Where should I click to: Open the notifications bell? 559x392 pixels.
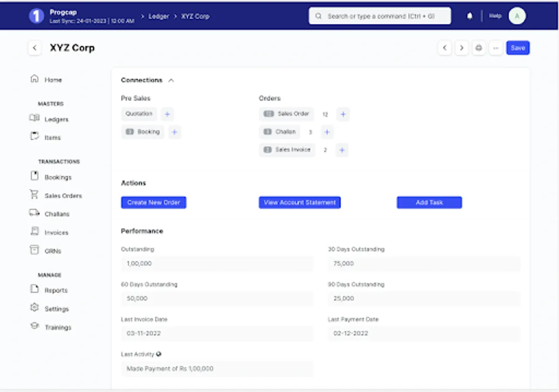[470, 16]
